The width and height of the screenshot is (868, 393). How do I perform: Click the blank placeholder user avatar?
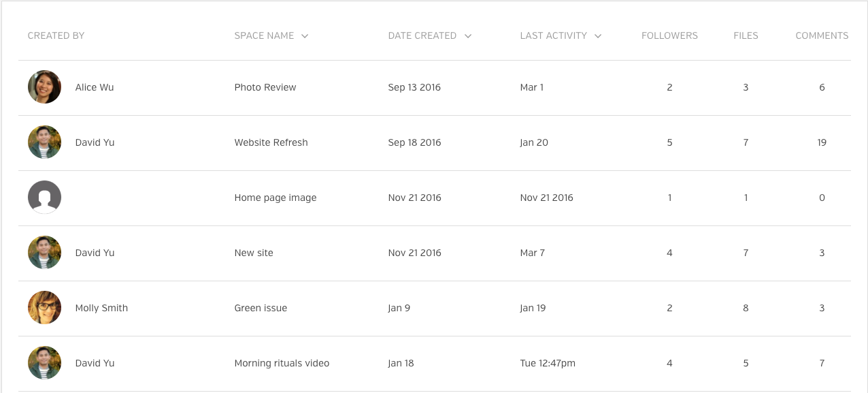44,198
